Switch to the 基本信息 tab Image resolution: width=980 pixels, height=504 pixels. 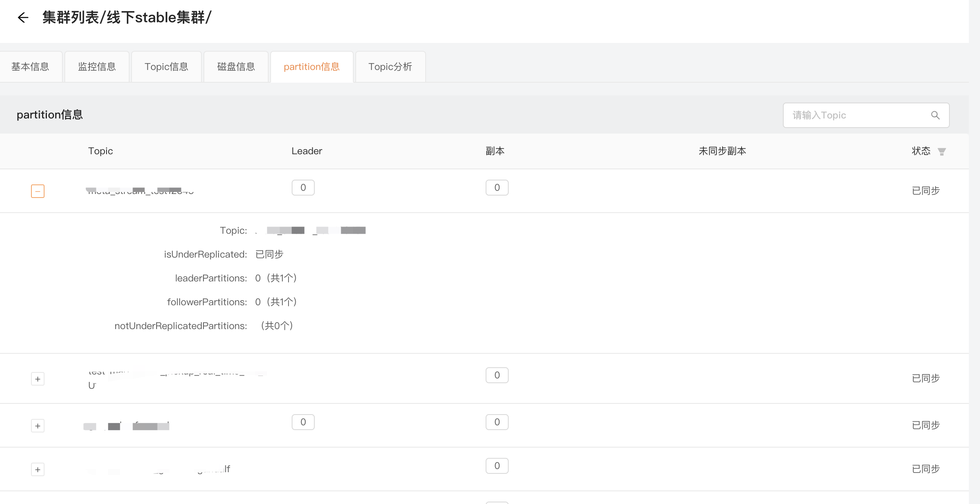pos(30,67)
